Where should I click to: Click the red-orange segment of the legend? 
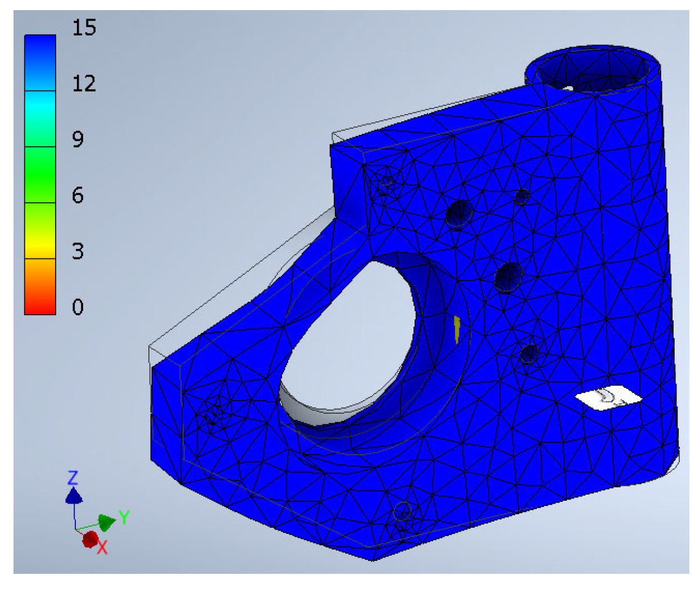40,286
